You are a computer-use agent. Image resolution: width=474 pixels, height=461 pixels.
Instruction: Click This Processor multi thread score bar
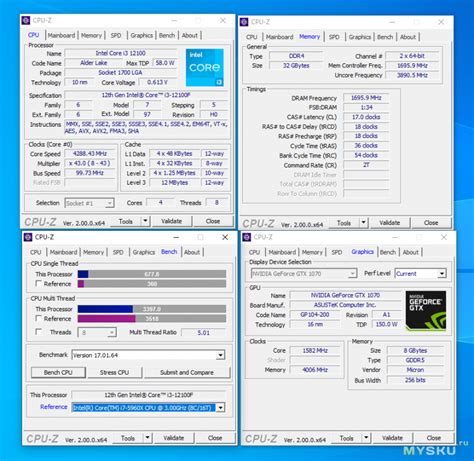click(x=152, y=309)
